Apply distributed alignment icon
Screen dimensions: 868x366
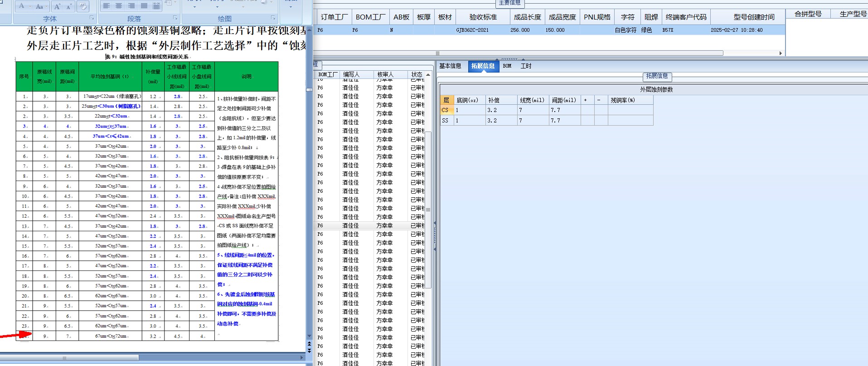[156, 6]
